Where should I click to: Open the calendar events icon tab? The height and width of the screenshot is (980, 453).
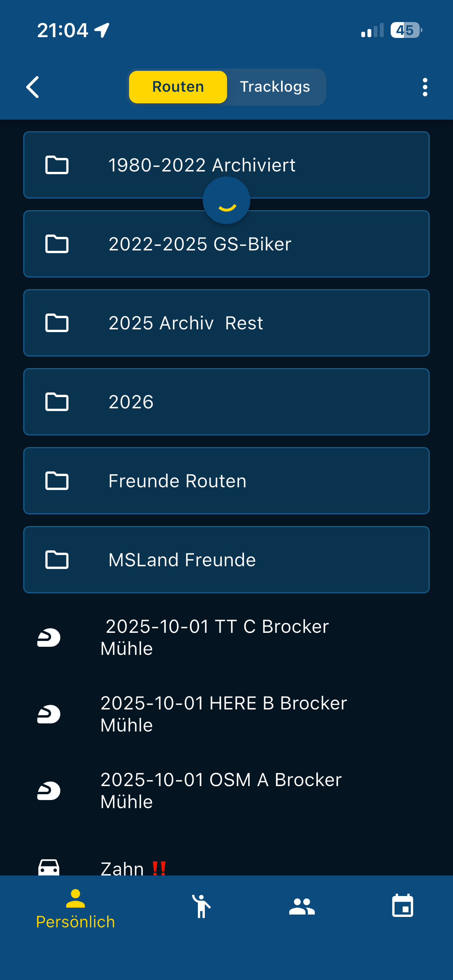(x=403, y=906)
